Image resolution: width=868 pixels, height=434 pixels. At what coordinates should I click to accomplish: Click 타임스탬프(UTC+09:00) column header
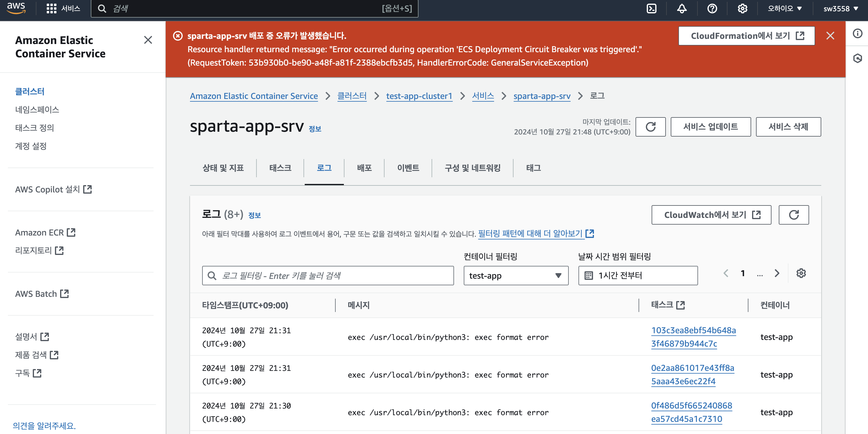pyautogui.click(x=245, y=305)
